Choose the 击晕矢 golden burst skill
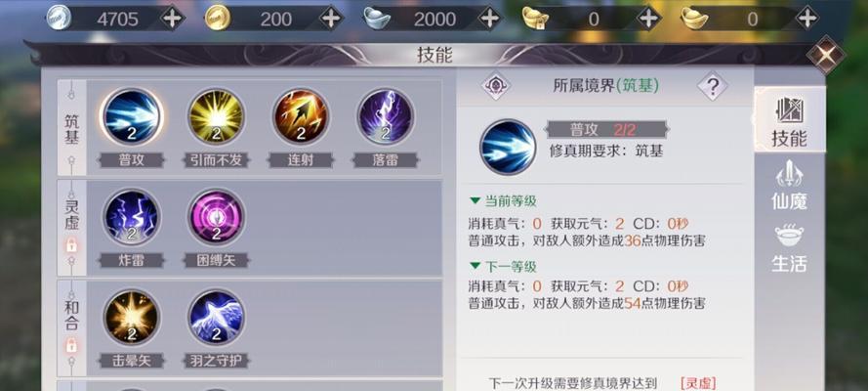 [132, 319]
